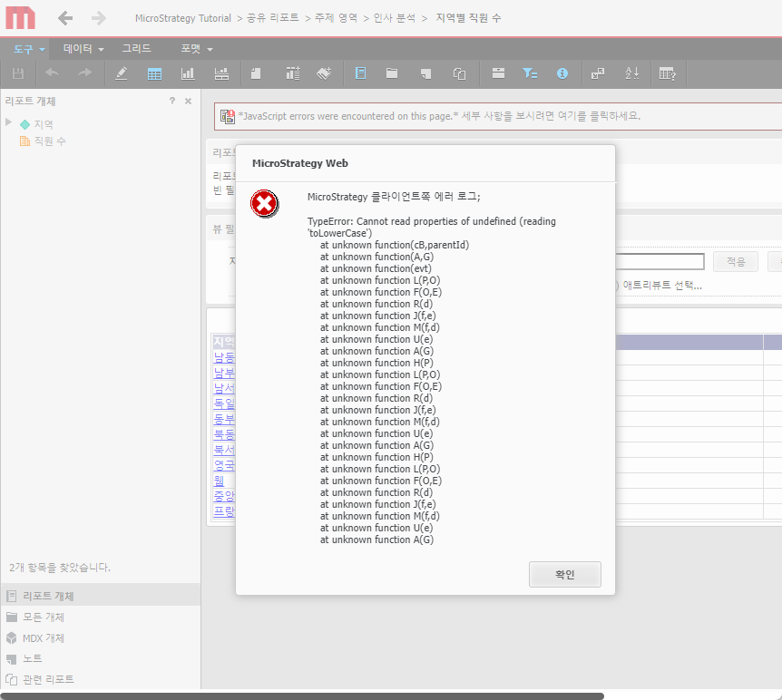Go forward with the right arrow
Image resolution: width=782 pixels, height=700 pixels.
pyautogui.click(x=99, y=18)
